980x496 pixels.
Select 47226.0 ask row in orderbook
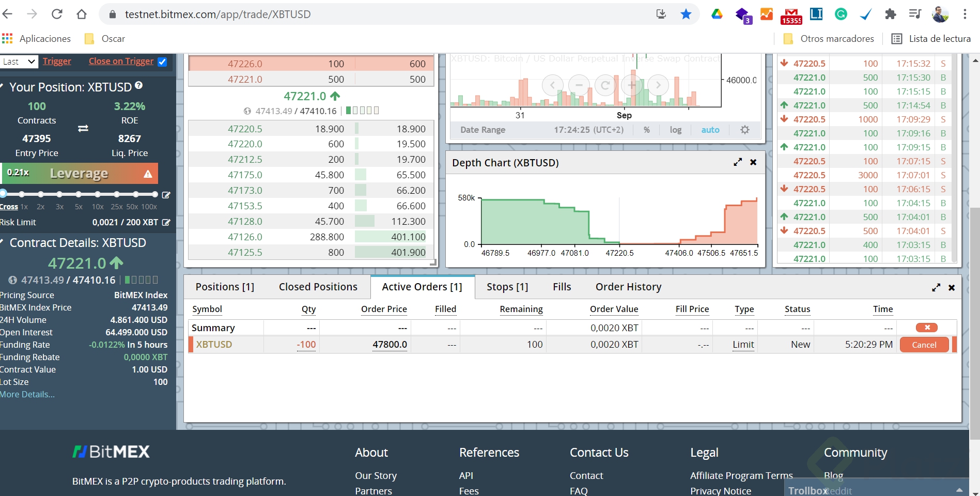[311, 64]
